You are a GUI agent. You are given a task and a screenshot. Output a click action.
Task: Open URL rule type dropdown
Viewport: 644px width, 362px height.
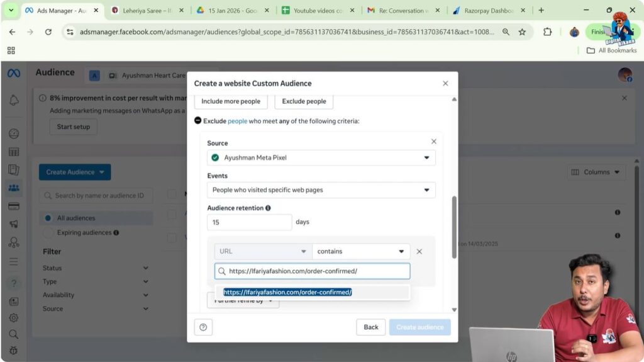tap(263, 251)
